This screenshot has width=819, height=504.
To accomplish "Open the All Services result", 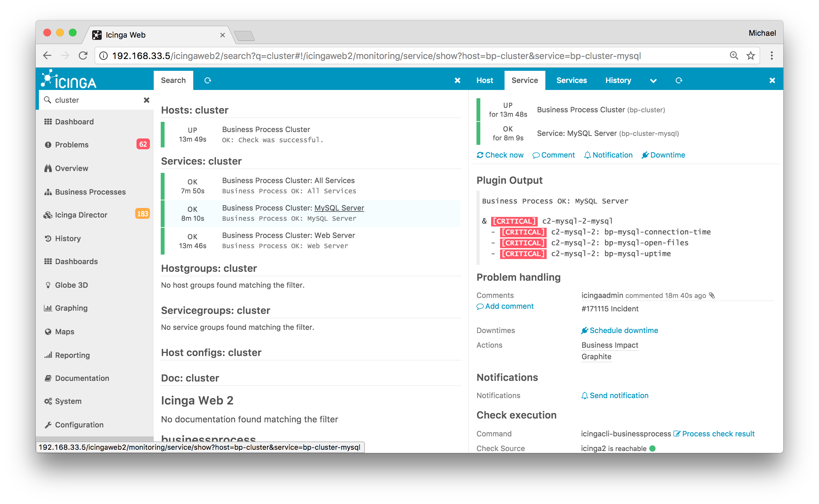I will (311, 186).
